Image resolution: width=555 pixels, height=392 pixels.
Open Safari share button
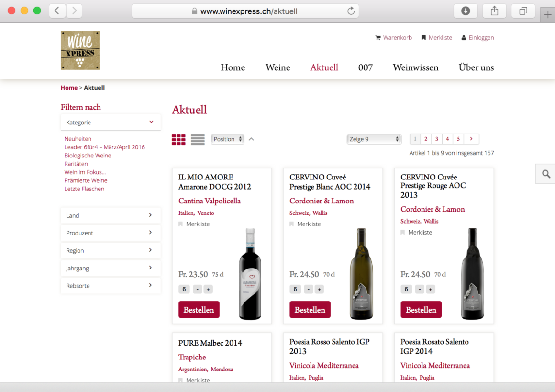[x=494, y=11]
